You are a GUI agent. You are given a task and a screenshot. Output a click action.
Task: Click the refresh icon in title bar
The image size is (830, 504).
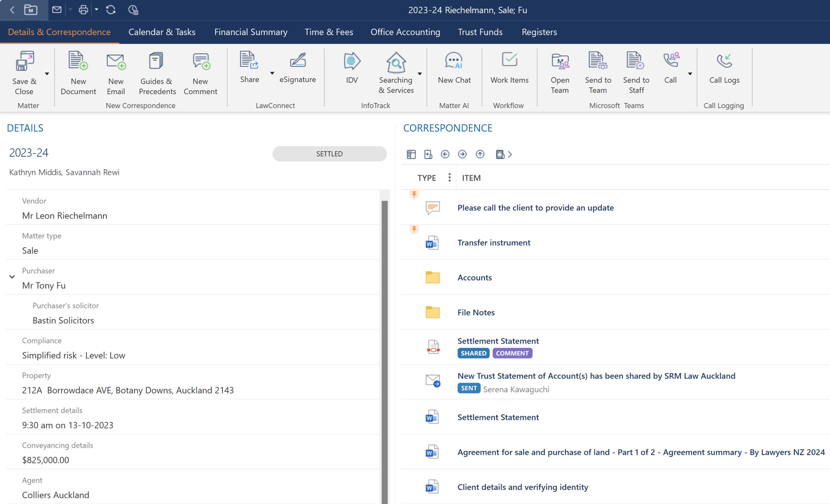(111, 10)
